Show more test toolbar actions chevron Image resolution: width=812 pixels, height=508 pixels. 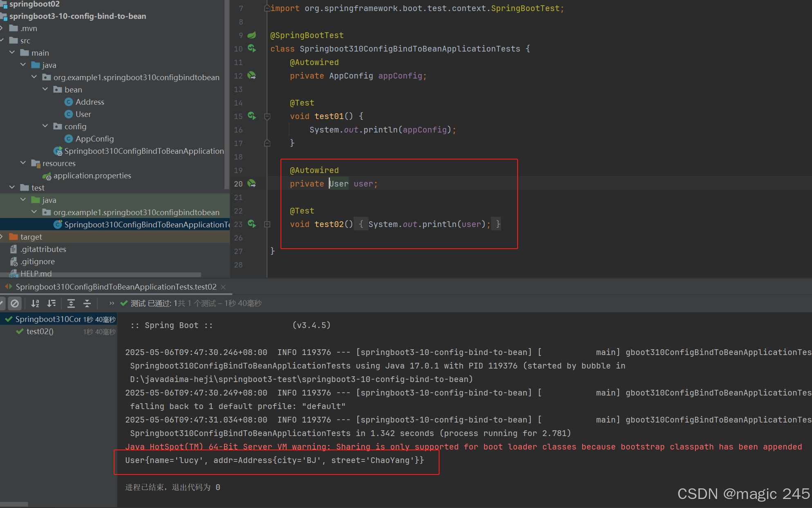pyautogui.click(x=112, y=303)
